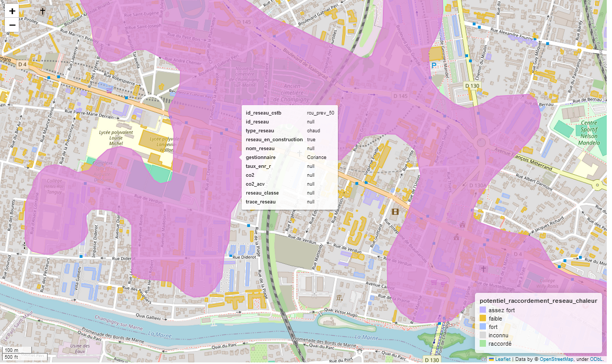Click the museum icon near Avenue Carnot

(339, 298)
